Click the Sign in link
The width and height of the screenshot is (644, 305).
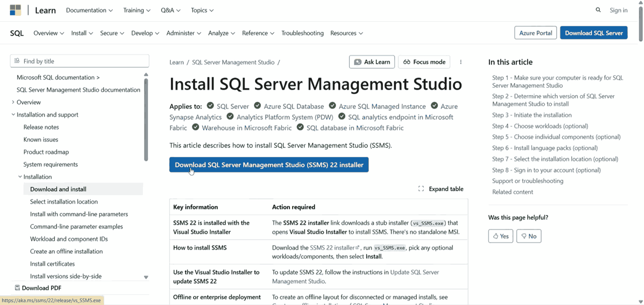pos(618,10)
